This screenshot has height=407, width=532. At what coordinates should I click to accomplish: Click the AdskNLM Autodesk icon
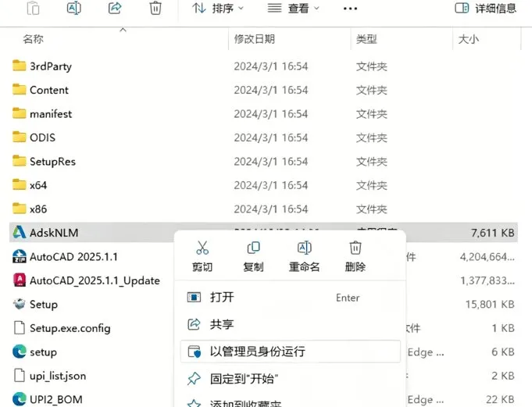coord(19,232)
